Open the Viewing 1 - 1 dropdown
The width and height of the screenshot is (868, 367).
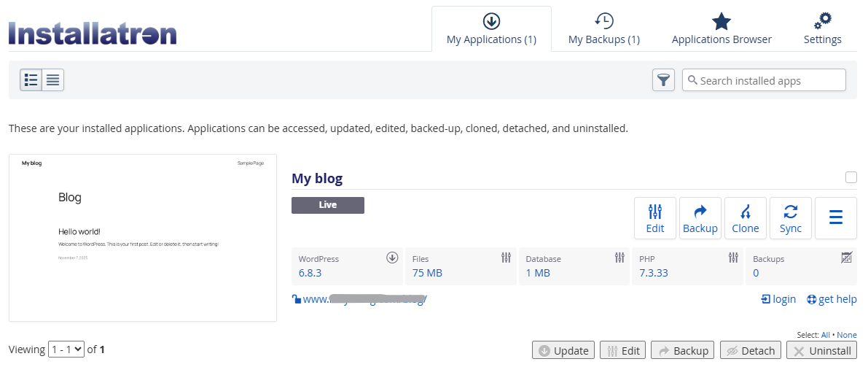pyautogui.click(x=66, y=349)
